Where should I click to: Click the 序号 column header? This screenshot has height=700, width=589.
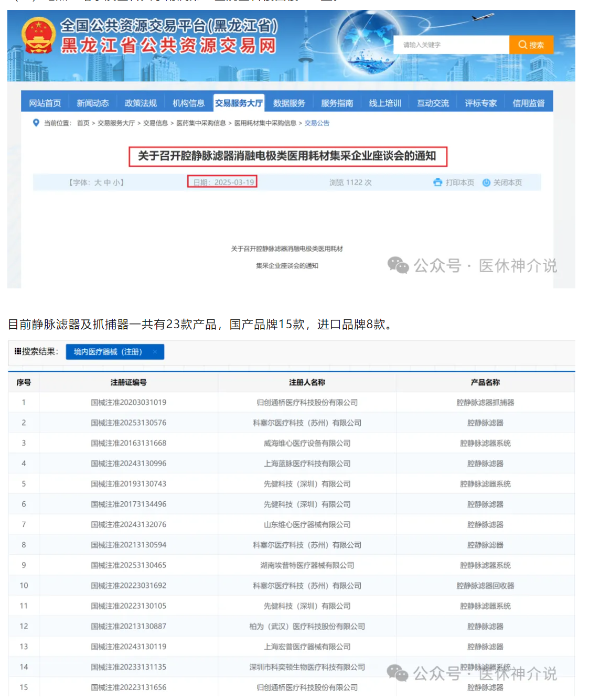(24, 382)
